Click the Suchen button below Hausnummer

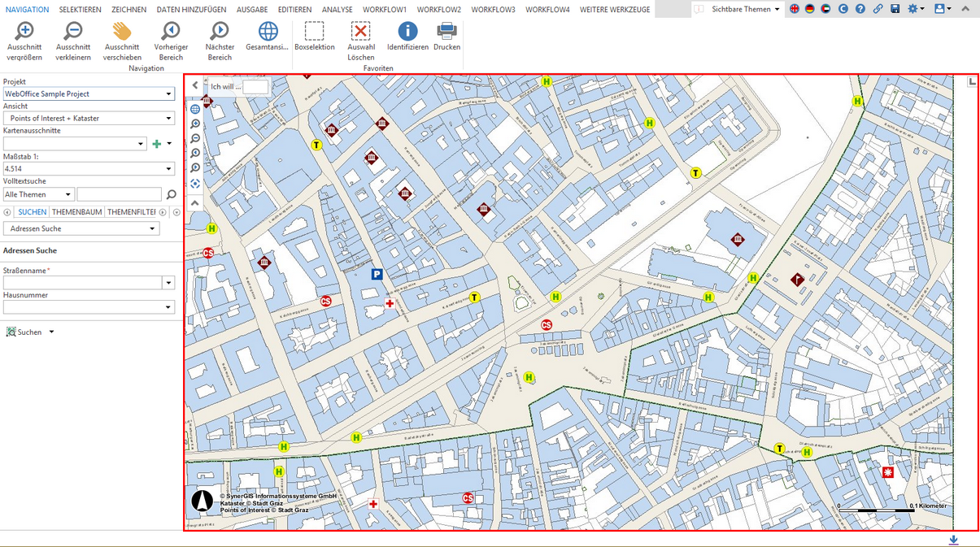tap(29, 332)
